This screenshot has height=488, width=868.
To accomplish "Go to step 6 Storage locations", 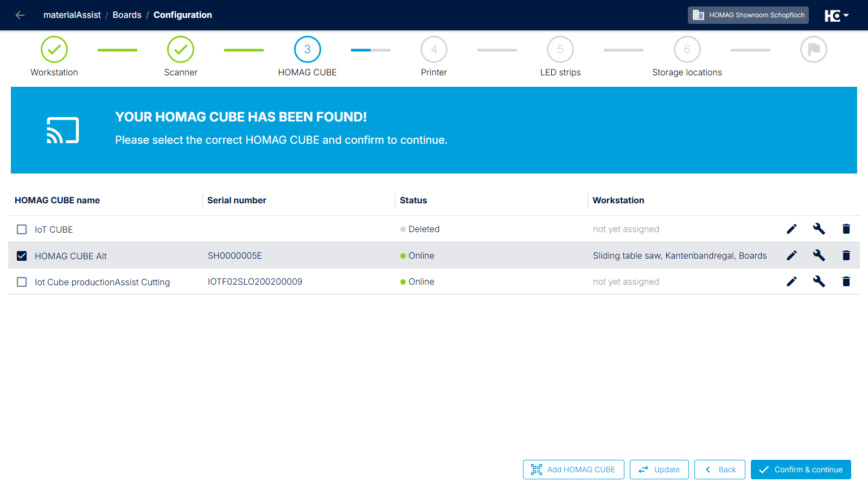I will pyautogui.click(x=687, y=49).
